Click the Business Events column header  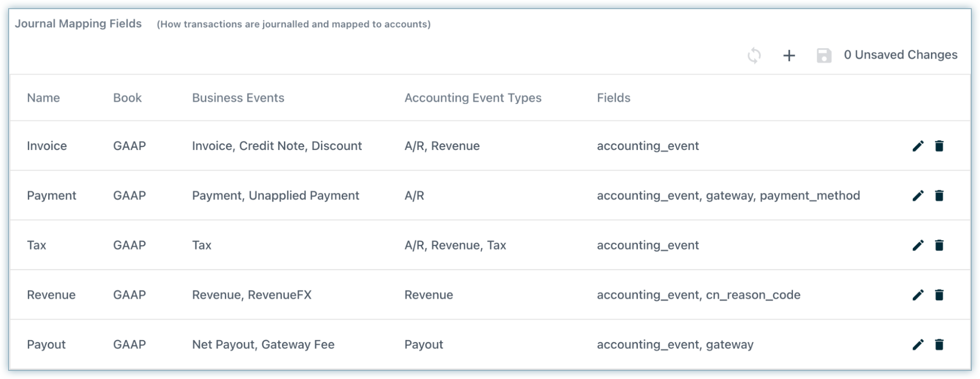coord(238,98)
